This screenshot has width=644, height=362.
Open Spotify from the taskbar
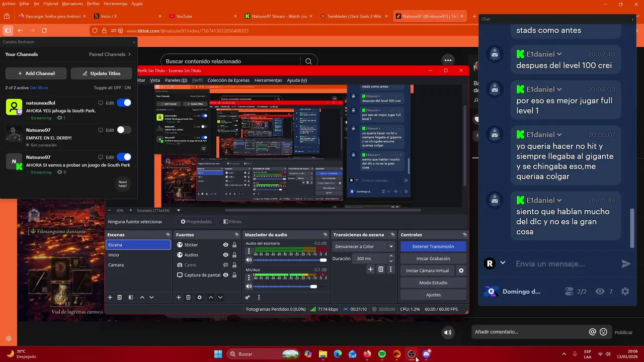point(382,354)
